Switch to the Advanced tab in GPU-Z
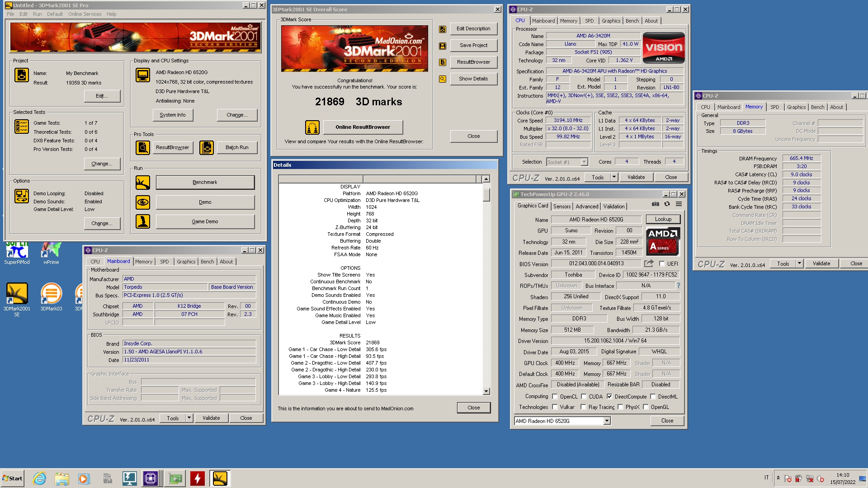 click(x=587, y=206)
